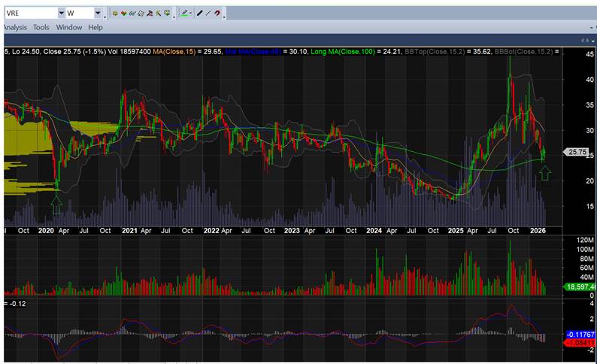Click the green 18,597 volume value label

[580, 287]
